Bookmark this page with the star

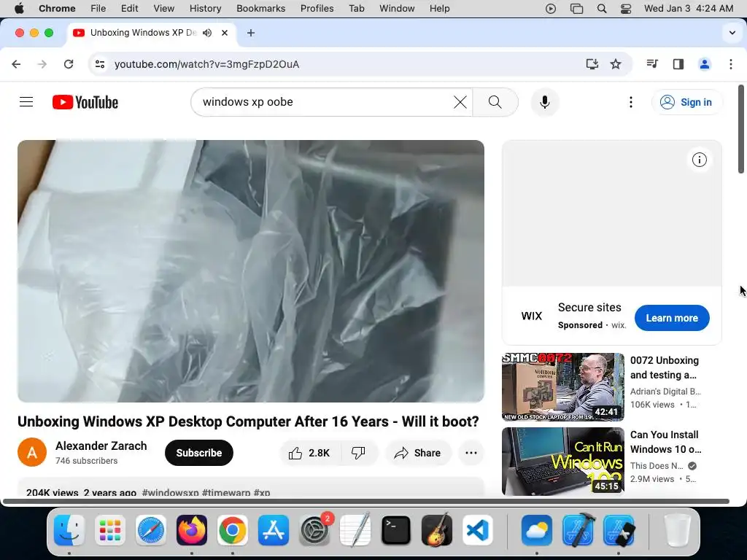(x=616, y=64)
